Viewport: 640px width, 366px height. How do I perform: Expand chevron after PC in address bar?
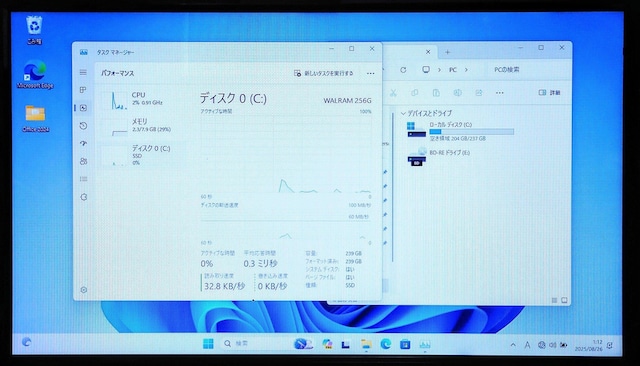coord(466,70)
